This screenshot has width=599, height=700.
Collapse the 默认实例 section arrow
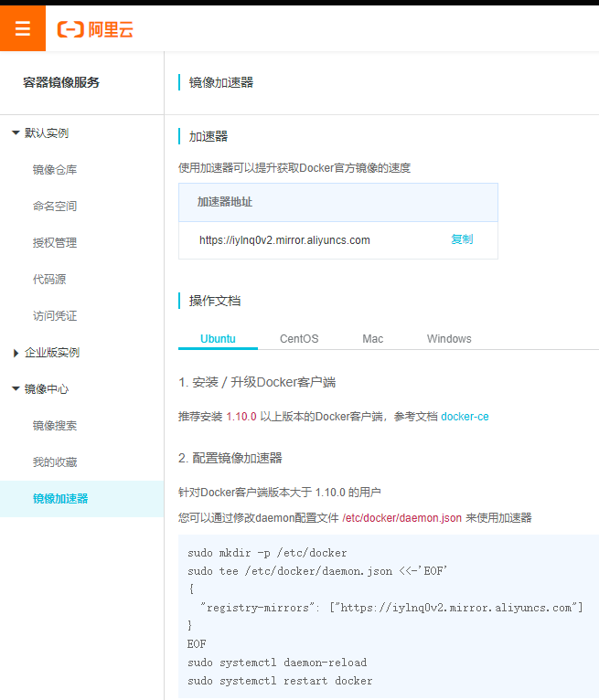[x=16, y=133]
